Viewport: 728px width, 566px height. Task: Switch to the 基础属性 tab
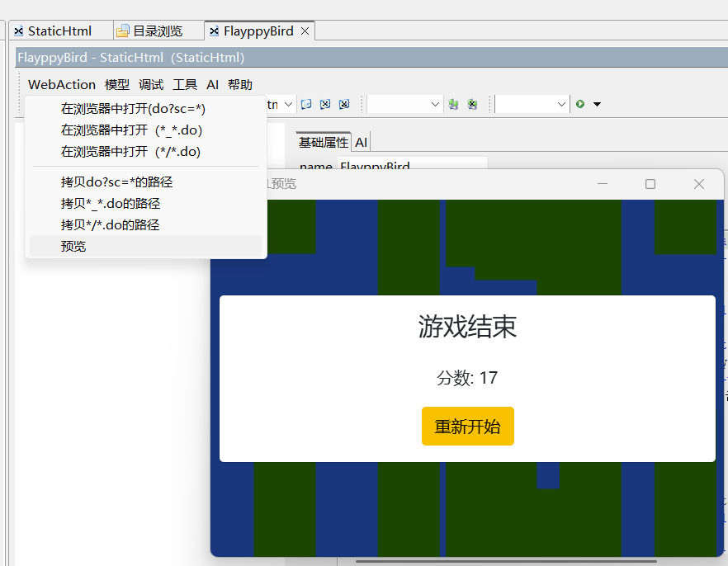click(x=324, y=143)
